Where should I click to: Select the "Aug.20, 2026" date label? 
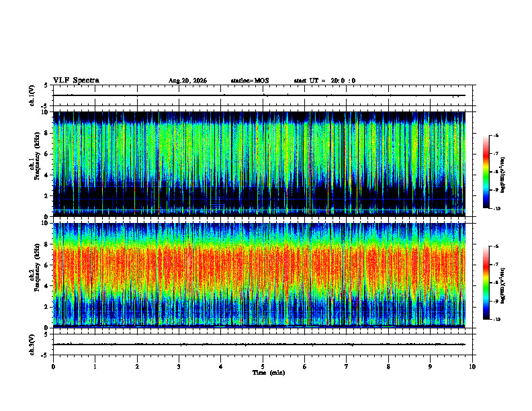click(187, 81)
